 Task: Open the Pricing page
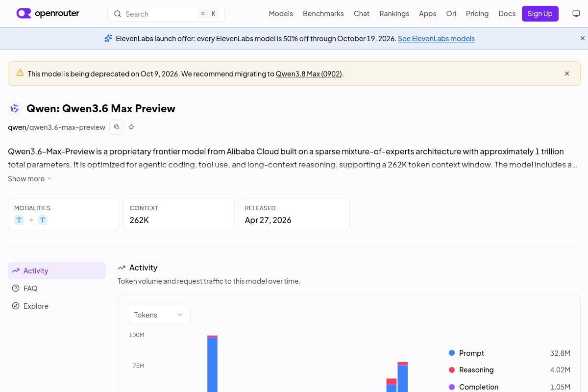[x=477, y=14]
